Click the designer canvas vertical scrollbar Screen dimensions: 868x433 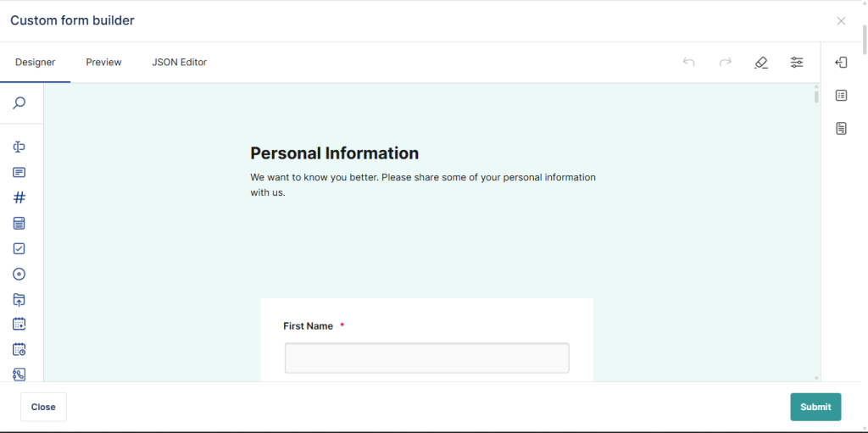(x=816, y=97)
